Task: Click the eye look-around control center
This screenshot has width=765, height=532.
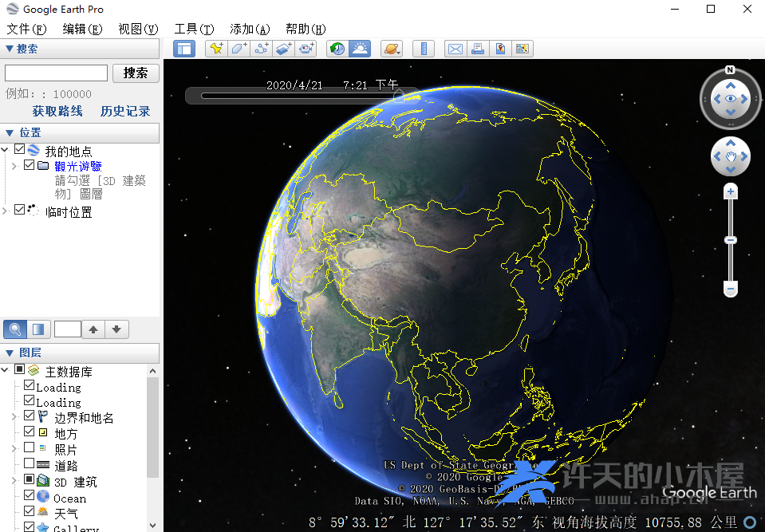Action: 731,99
